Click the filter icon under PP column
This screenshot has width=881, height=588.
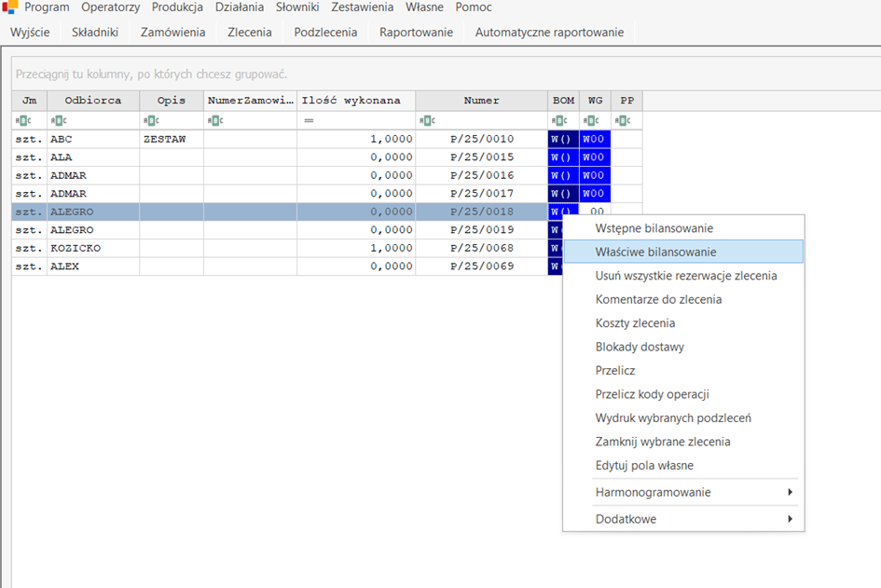click(x=623, y=120)
